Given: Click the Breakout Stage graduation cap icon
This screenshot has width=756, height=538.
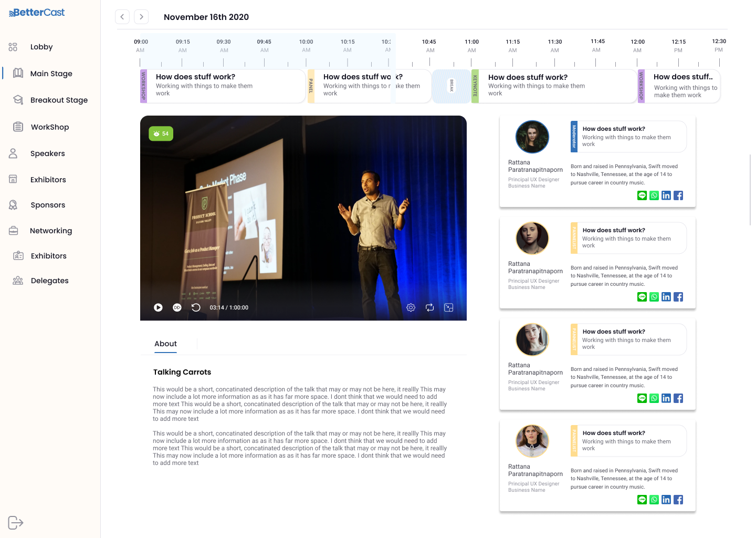Looking at the screenshot, I should pos(18,99).
